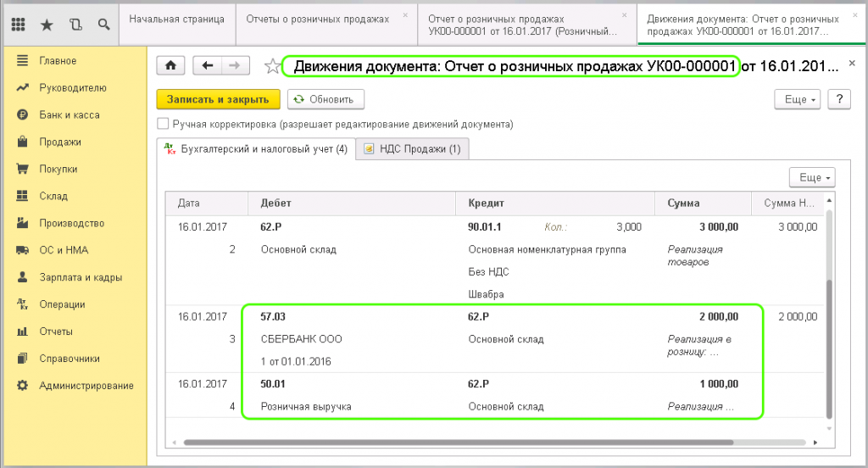
Task: Click the home button icon
Action: click(x=170, y=65)
